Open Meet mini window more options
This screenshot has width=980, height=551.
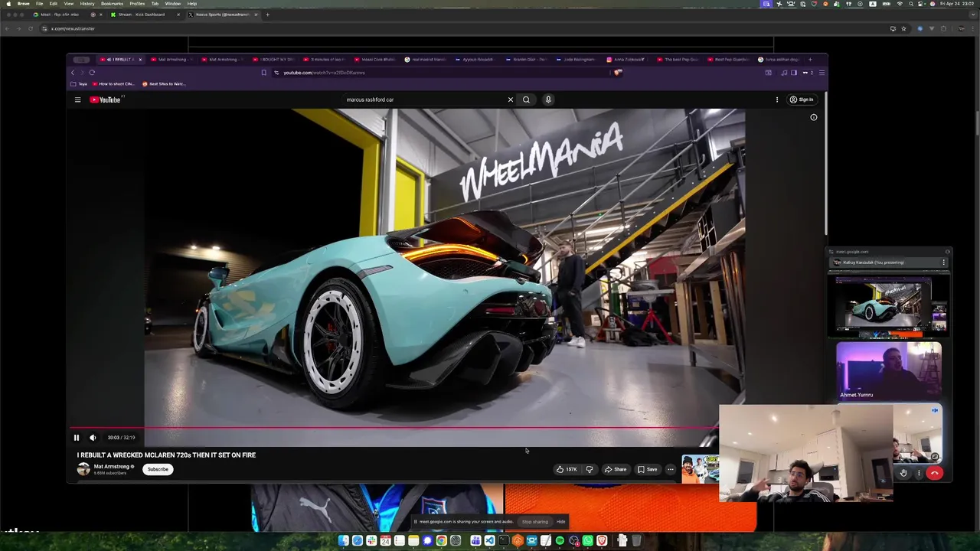pos(919,473)
